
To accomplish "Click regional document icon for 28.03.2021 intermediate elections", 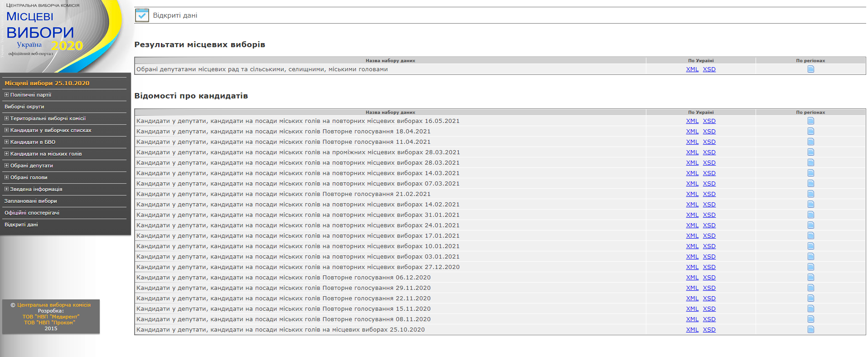I will click(810, 152).
